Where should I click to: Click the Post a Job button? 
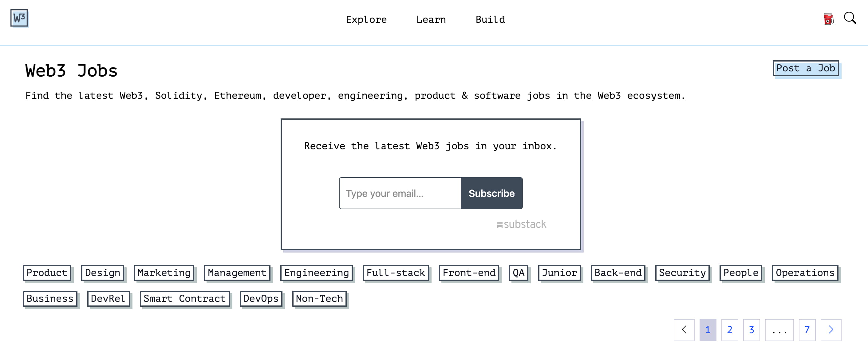pos(805,69)
